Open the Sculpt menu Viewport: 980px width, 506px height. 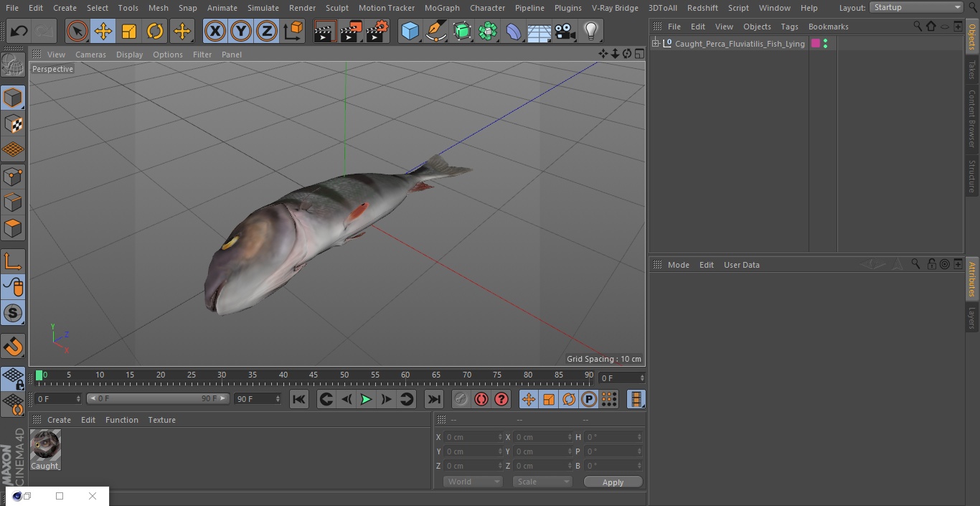(x=336, y=8)
